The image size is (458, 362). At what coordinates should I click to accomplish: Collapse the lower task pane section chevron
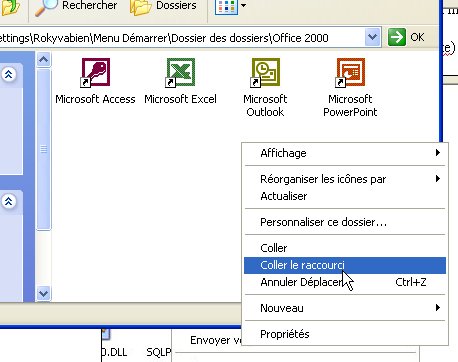tap(9, 202)
